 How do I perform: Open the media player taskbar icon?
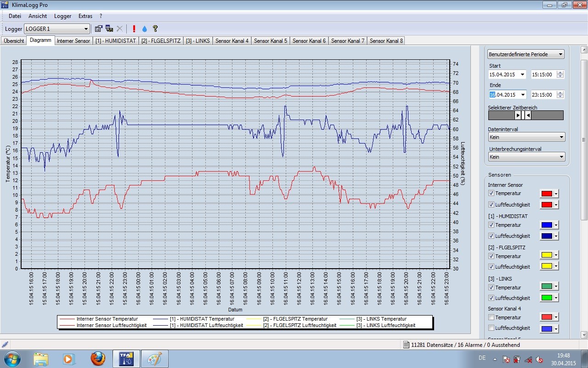coord(69,359)
